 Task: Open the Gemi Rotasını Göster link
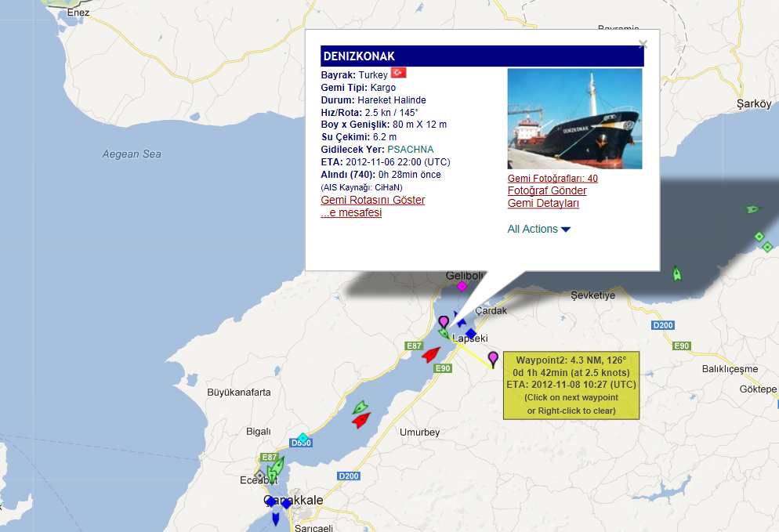(372, 200)
